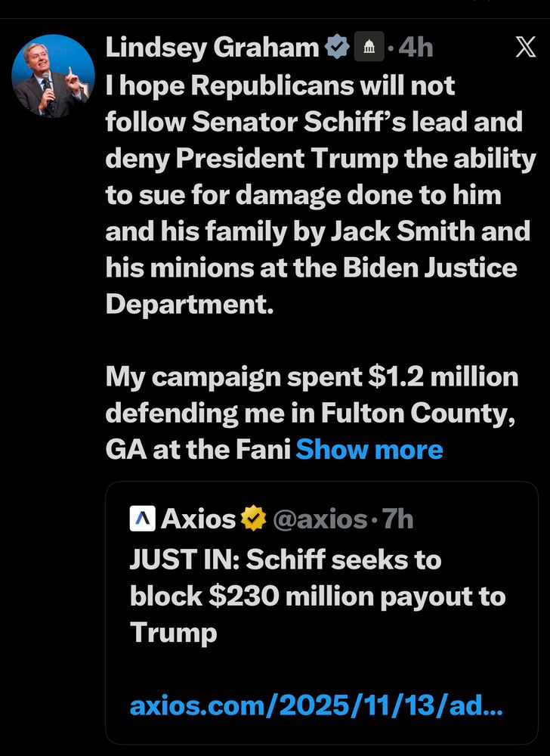
Task: Open the post's 4h timestamp
Action: coord(416,48)
